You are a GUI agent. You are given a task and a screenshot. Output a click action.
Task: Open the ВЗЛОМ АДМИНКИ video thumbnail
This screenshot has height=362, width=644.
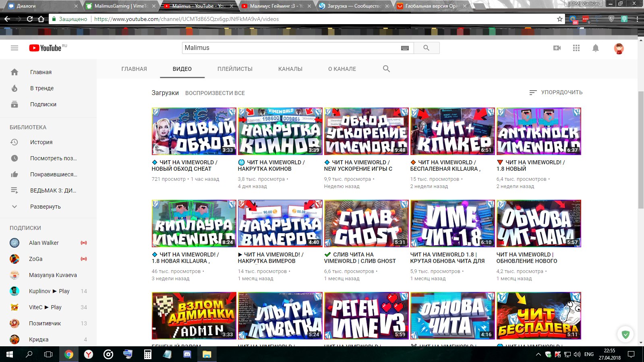point(194,316)
